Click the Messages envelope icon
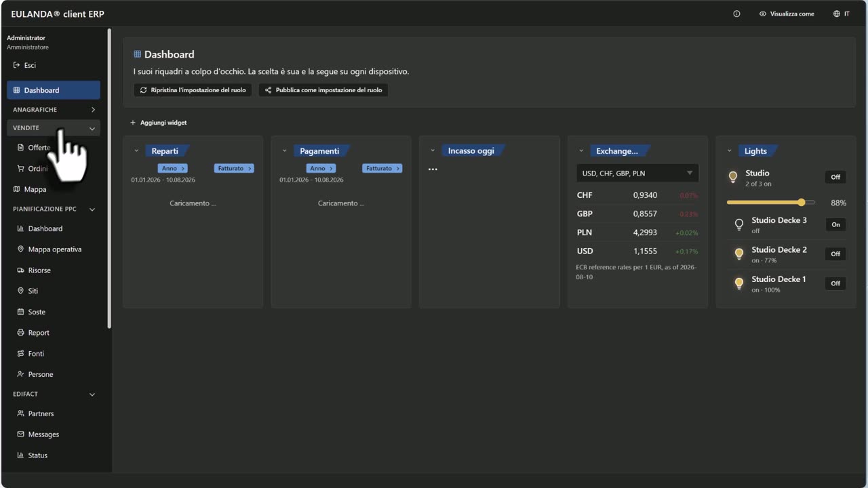This screenshot has height=488, width=868. coord(21,434)
